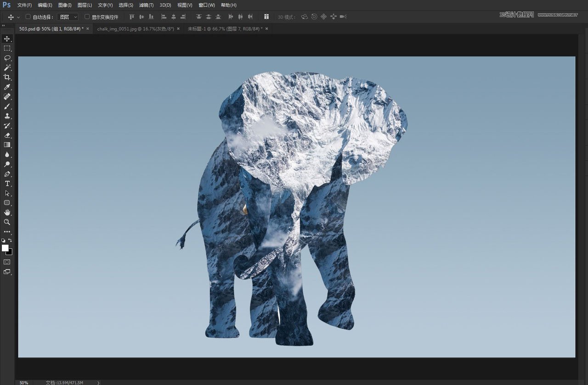This screenshot has width=588, height=385.
Task: Open the 图层 auto-select dropdown
Action: 68,17
